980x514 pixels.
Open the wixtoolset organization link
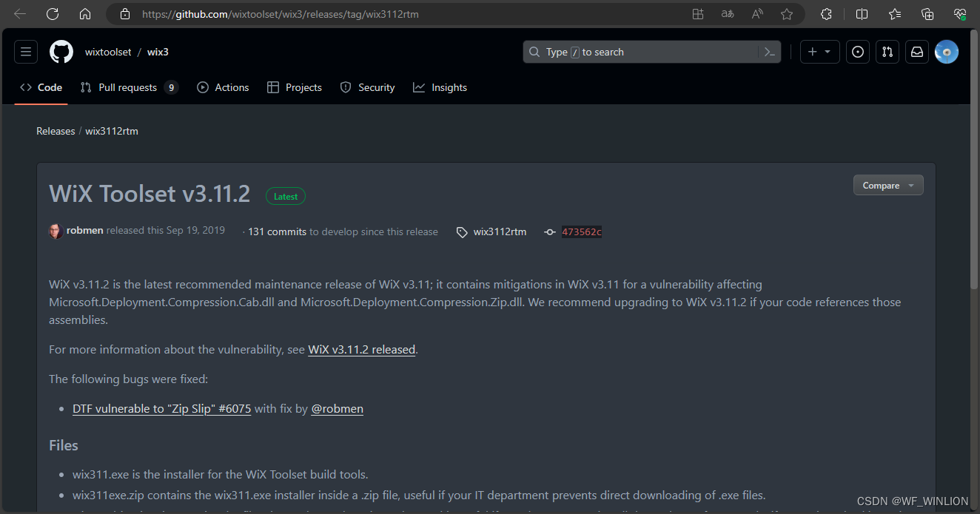108,52
